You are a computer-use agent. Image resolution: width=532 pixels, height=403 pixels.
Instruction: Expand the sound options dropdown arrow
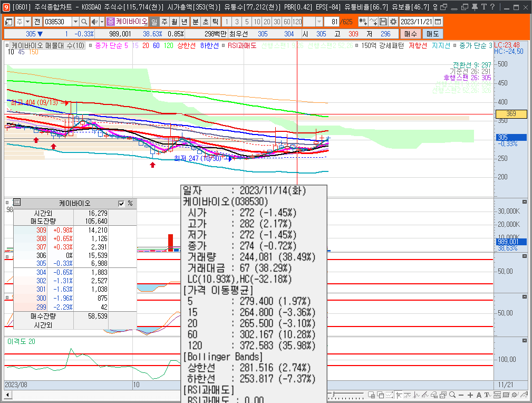pyautogui.click(x=102, y=22)
